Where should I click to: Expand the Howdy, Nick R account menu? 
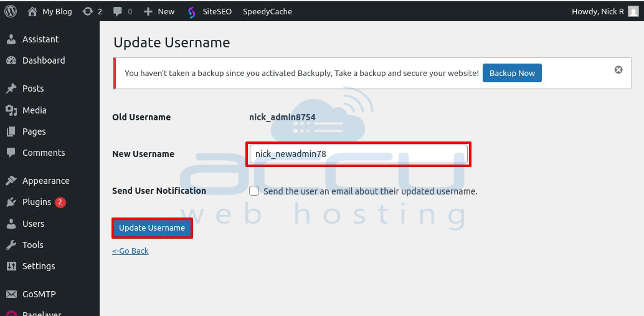pos(605,11)
